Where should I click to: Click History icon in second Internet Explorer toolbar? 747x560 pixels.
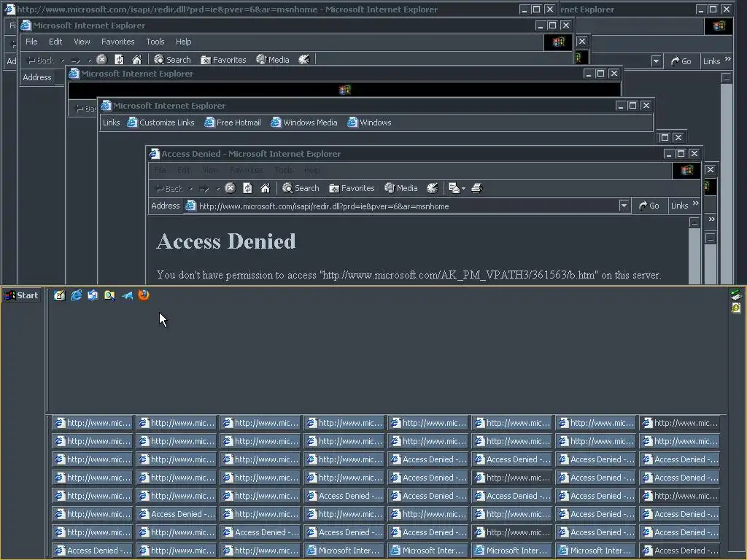[x=304, y=60]
